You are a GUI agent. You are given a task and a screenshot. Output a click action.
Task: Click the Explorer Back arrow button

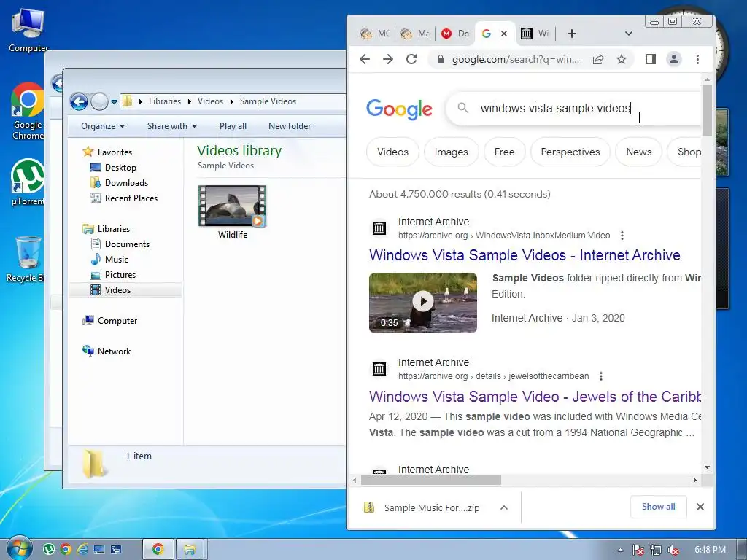coord(79,101)
